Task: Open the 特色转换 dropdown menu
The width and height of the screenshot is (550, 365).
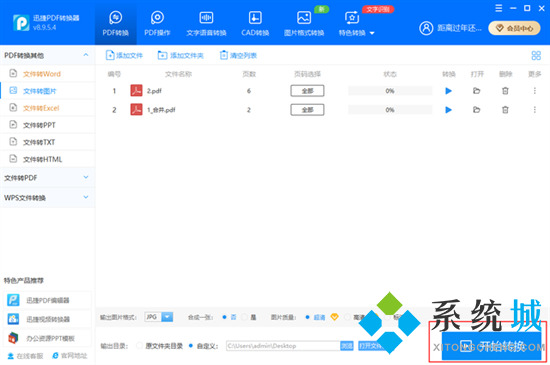Action: click(356, 23)
